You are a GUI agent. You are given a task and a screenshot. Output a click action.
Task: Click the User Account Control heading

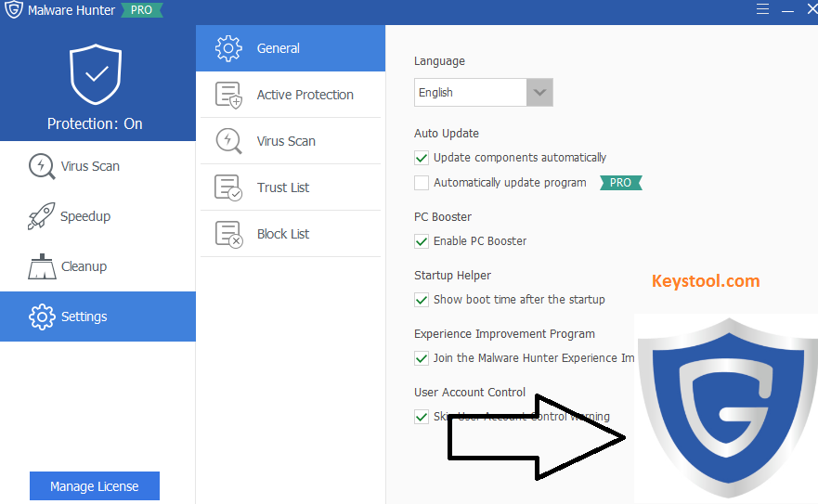click(x=470, y=393)
